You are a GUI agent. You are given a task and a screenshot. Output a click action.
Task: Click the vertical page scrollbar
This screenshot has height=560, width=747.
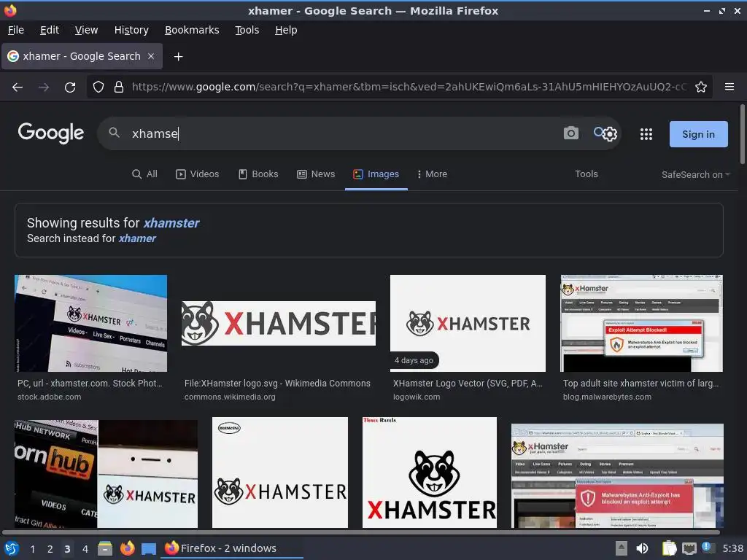[742, 134]
